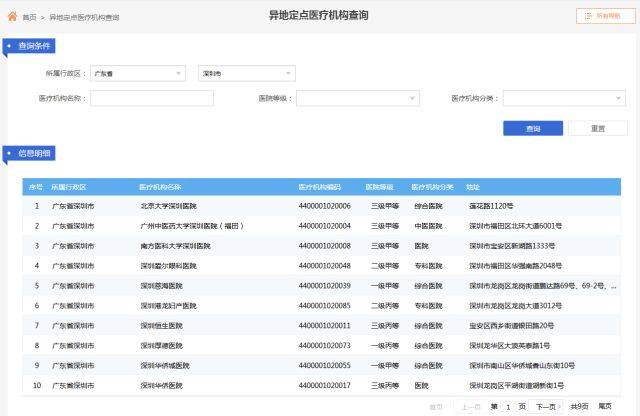
Task: Select the row for 深圳恒生医院
Action: 320,325
